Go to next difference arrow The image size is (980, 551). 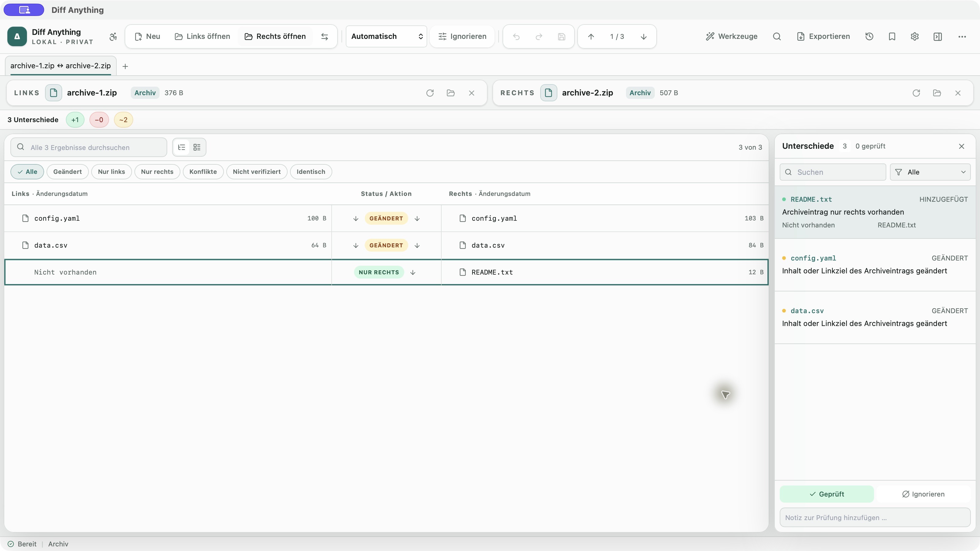[x=644, y=36]
